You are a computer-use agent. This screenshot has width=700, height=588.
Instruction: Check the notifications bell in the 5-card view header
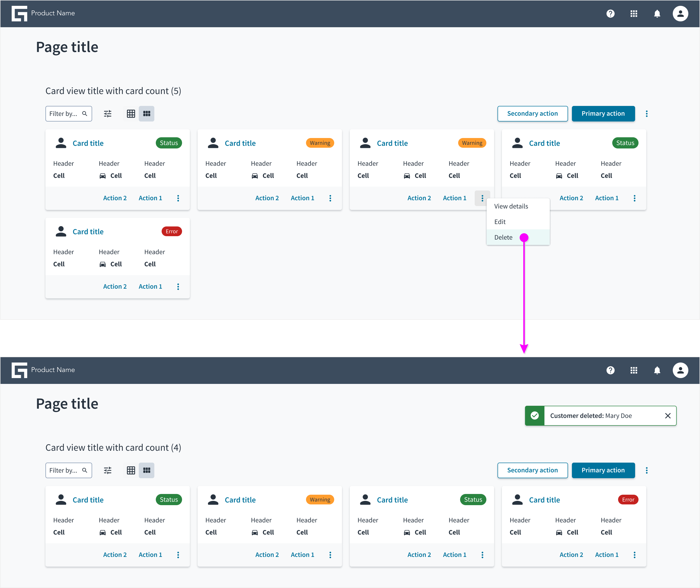pyautogui.click(x=657, y=14)
